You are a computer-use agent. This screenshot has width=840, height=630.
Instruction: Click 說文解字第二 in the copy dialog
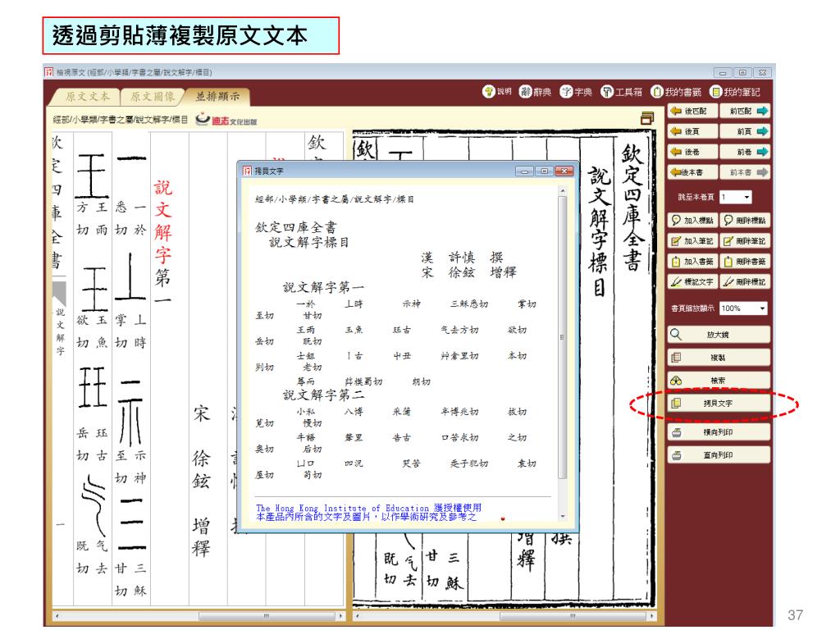[323, 395]
